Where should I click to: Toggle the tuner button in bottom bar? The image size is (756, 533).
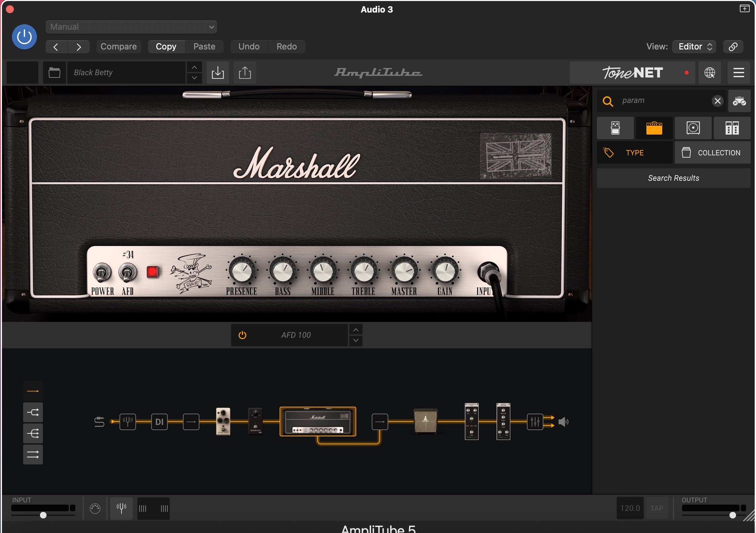121,509
